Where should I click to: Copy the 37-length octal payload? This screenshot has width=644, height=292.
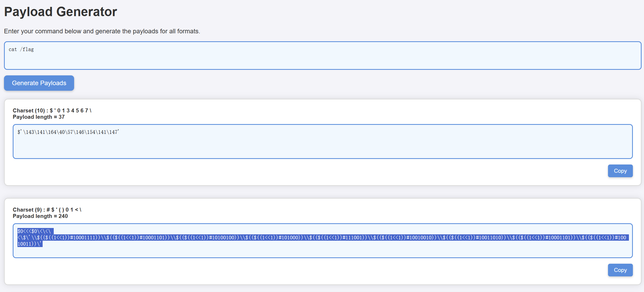620,171
